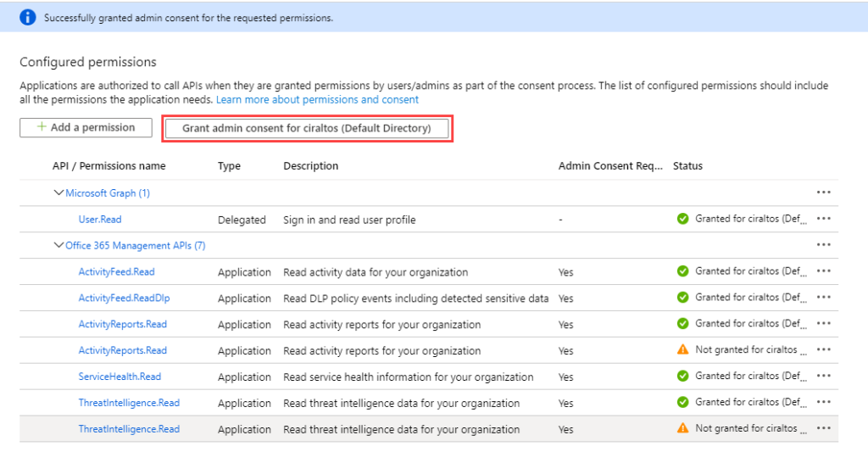Click orange warning icon in ActivityReports.Read row
This screenshot has width=868, height=452.
(x=682, y=349)
